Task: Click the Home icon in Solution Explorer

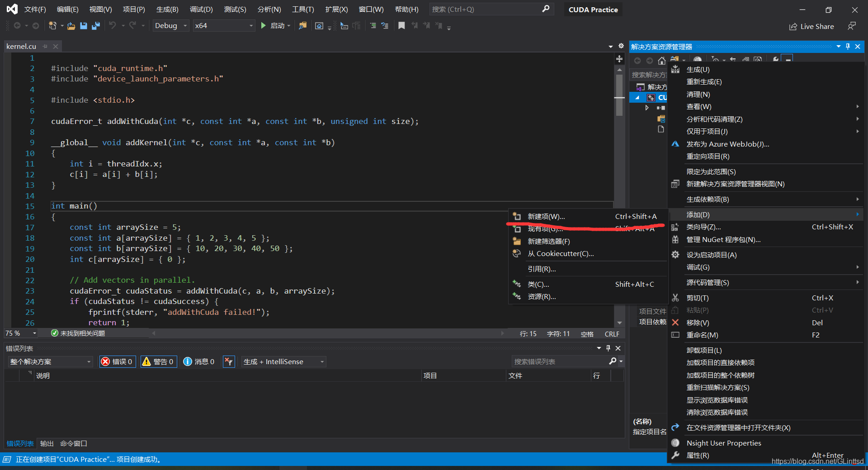Action: 662,61
